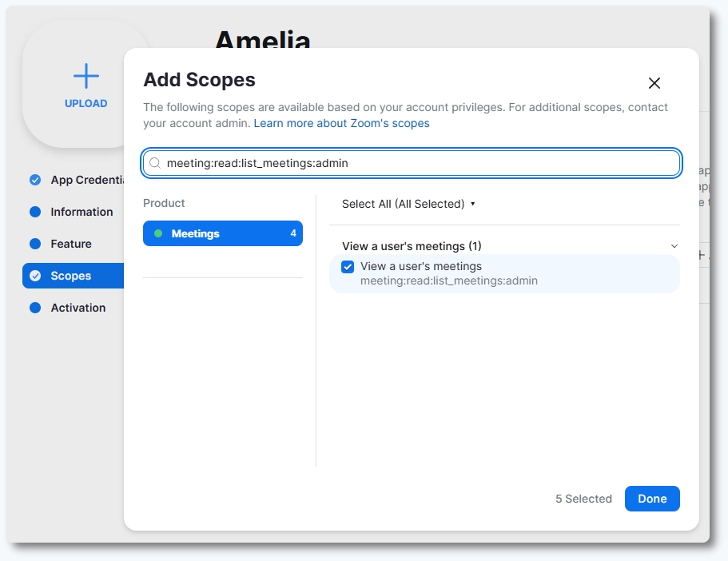728x561 pixels.
Task: Click the Feature step bullet icon
Action: click(x=35, y=244)
